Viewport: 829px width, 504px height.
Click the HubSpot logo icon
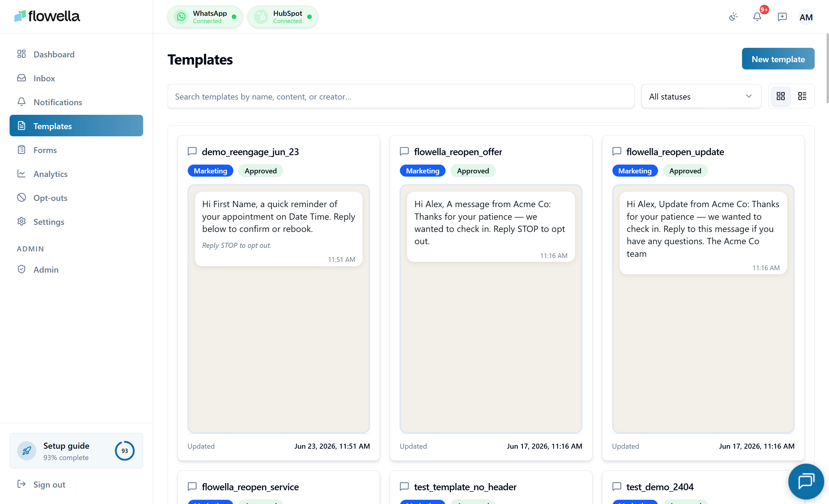(261, 16)
